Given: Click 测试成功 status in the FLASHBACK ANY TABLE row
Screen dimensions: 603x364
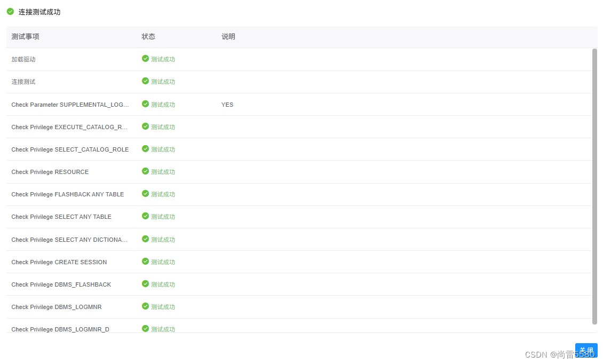Looking at the screenshot, I should click(x=163, y=194).
